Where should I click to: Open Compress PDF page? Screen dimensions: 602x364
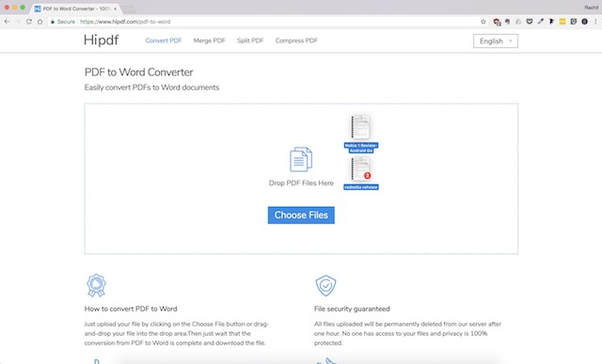(296, 40)
